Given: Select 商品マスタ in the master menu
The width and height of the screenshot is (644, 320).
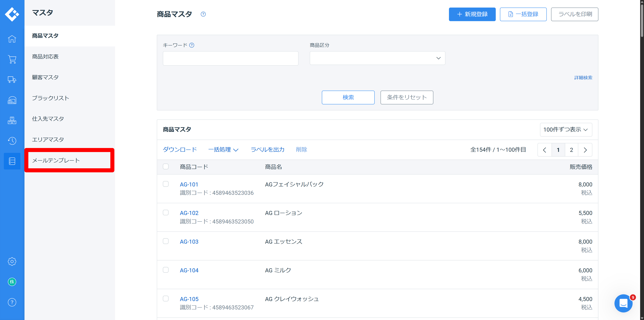Looking at the screenshot, I should (x=70, y=36).
